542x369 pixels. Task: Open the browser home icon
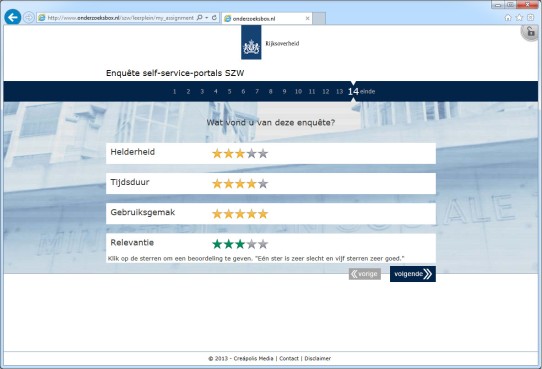point(508,18)
